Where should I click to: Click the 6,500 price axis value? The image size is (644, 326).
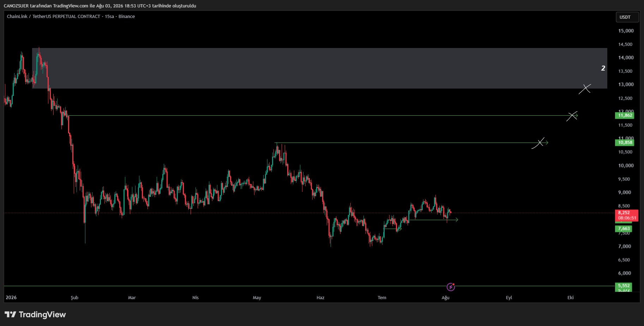(x=624, y=260)
